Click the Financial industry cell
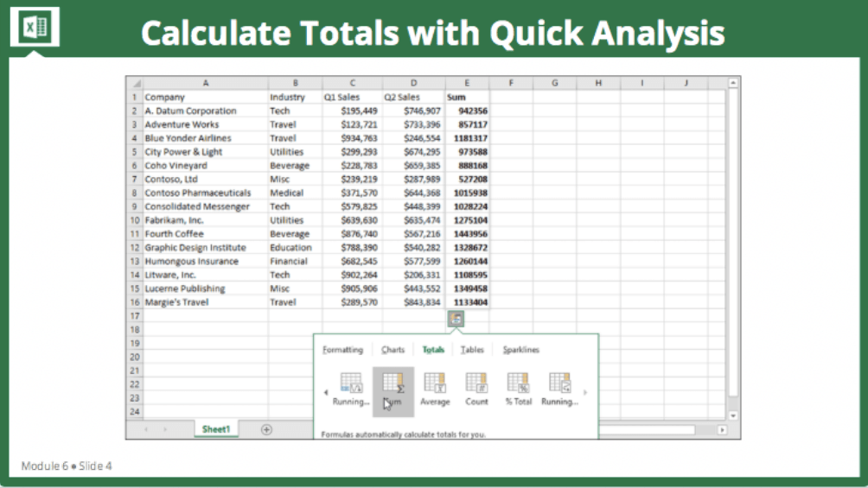 coord(295,261)
